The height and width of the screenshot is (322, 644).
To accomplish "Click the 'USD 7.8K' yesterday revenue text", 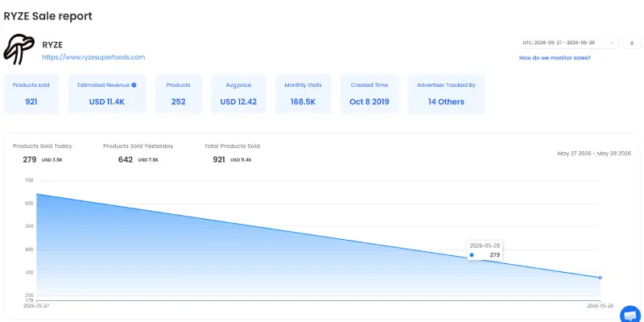I will point(148,160).
